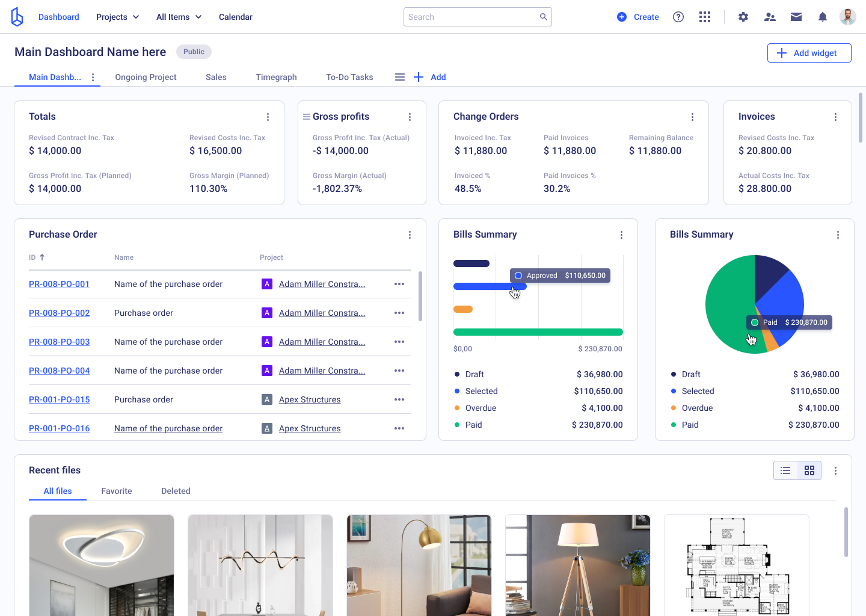
Task: Switch to To-Do Tasks tab
Action: pos(349,77)
